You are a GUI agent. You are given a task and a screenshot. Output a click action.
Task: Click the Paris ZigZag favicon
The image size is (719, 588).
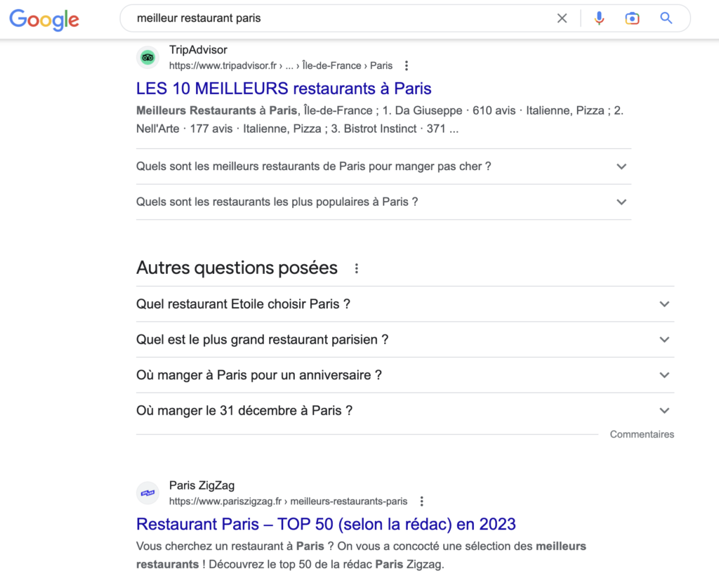pyautogui.click(x=147, y=493)
